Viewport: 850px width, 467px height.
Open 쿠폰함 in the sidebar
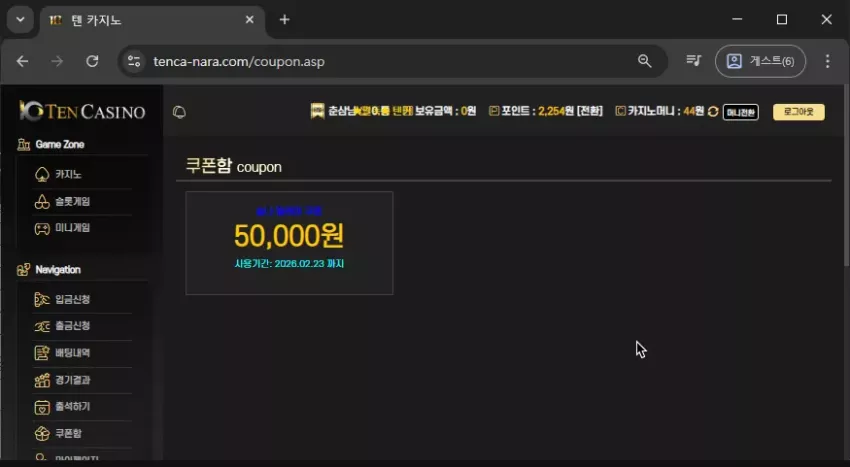(x=68, y=433)
